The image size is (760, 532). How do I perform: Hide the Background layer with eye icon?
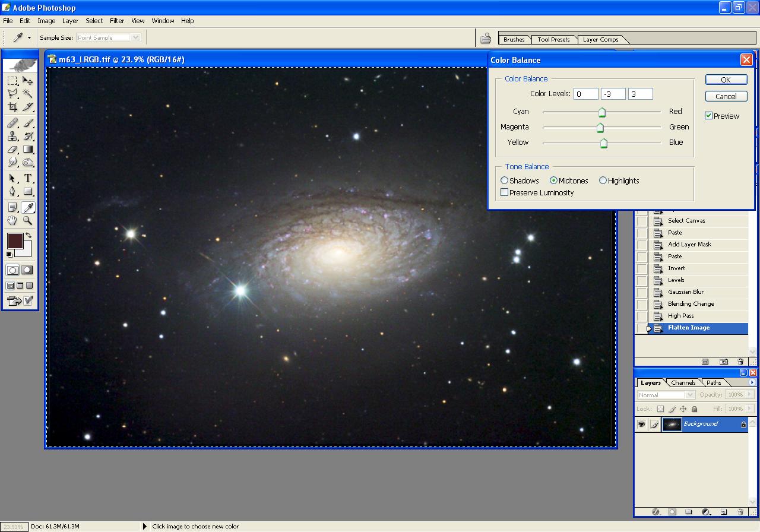tap(641, 424)
